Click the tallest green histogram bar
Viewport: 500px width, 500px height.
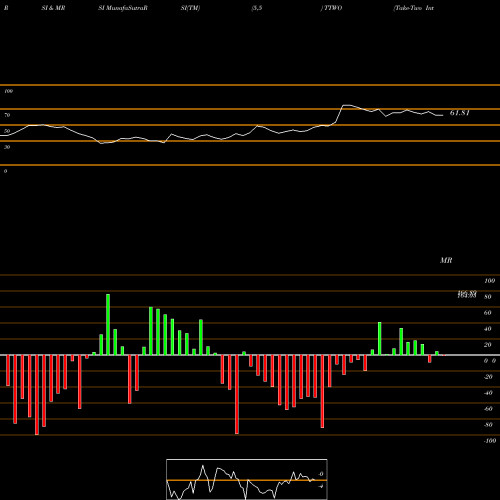click(108, 324)
